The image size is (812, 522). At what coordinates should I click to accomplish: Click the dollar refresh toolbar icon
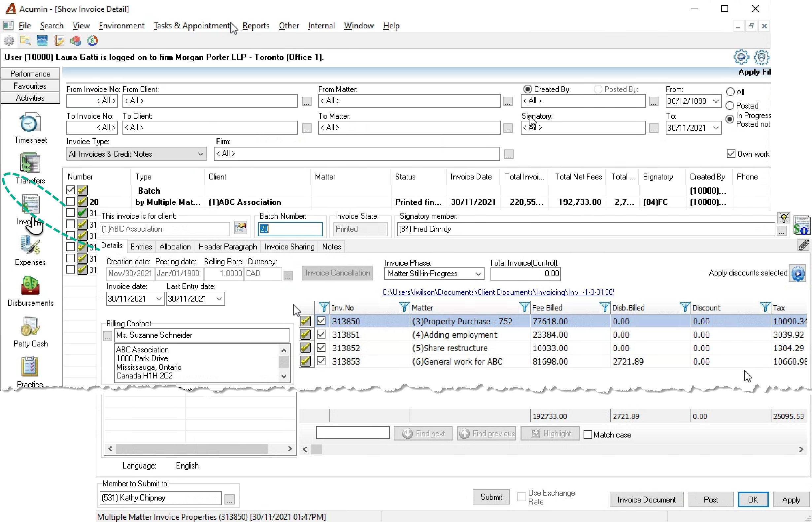(x=92, y=41)
